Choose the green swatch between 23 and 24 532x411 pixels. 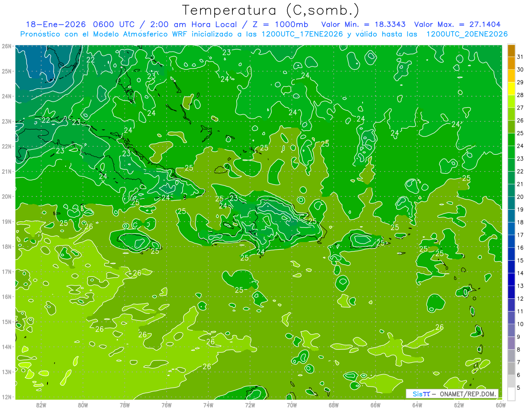511,153
